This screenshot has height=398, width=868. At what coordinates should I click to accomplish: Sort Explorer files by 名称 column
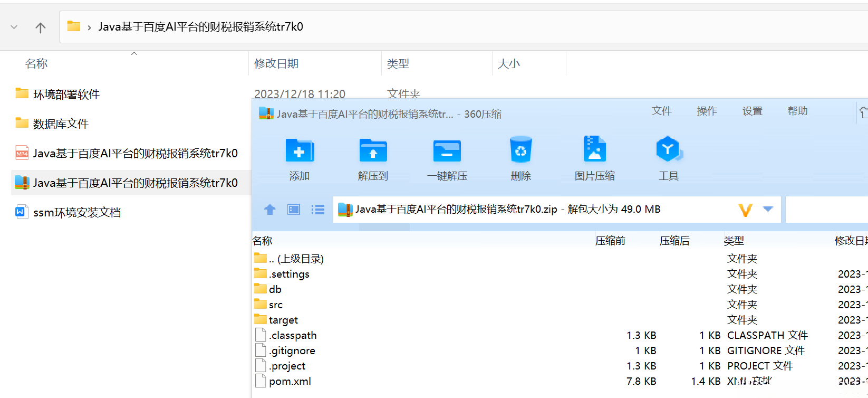(36, 64)
